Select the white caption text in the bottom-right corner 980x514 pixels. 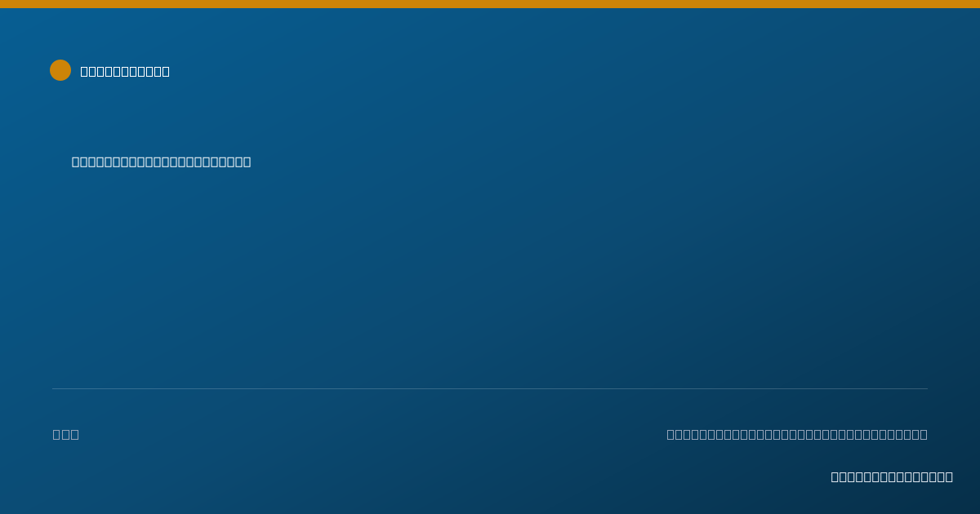(892, 476)
